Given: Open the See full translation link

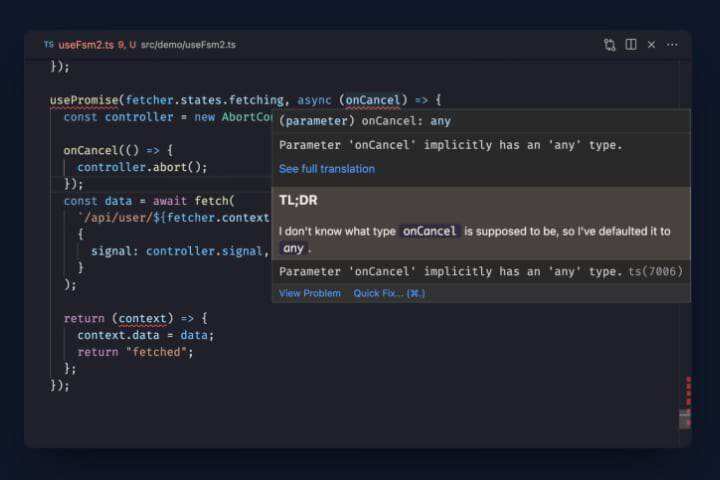Looking at the screenshot, I should [x=327, y=169].
